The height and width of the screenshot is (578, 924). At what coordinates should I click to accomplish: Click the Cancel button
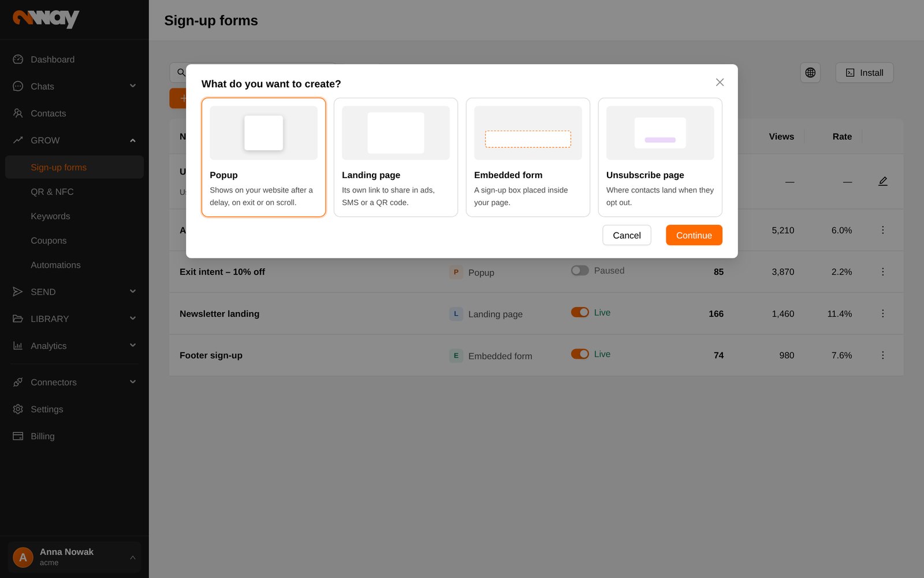click(627, 235)
